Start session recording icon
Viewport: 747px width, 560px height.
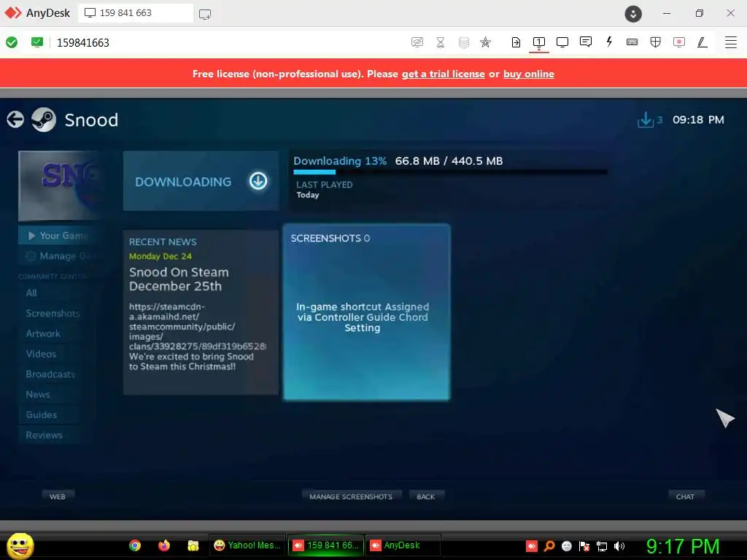tap(679, 42)
